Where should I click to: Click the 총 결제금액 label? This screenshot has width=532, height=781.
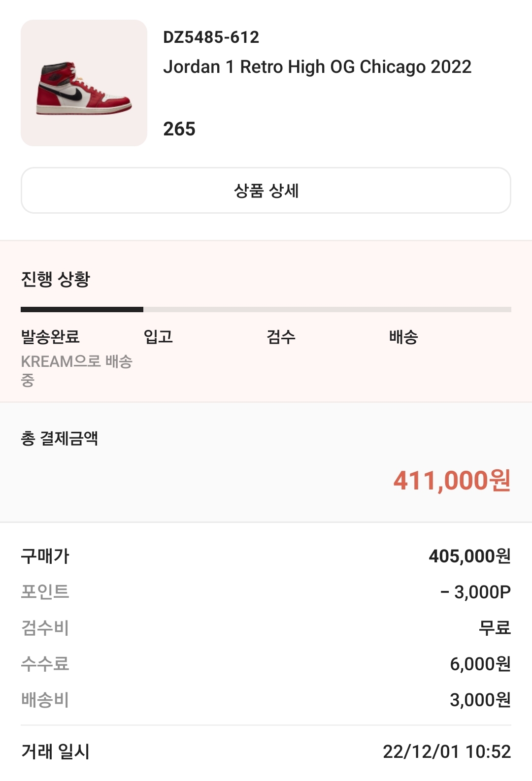click(x=60, y=438)
